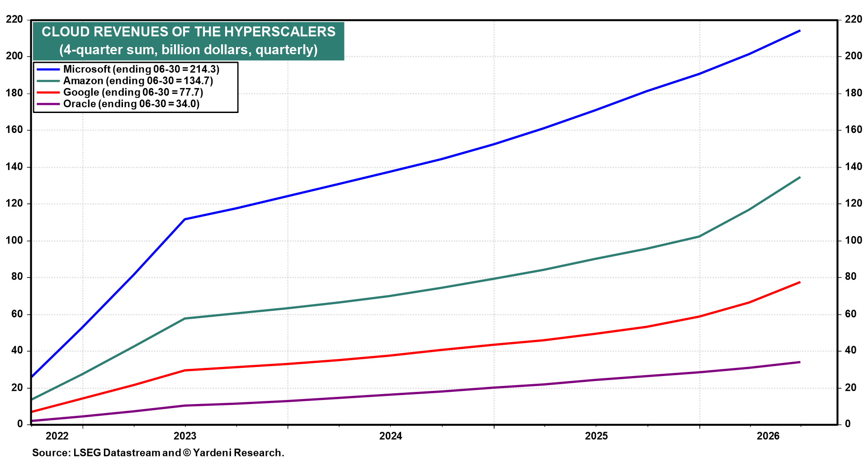Click the purple Oracle legend line swatch
Viewport: 868px width, 461px height.
coord(48,104)
